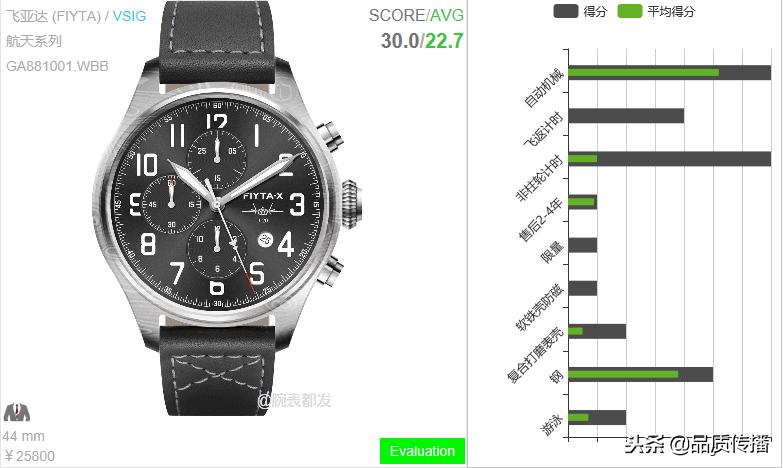
Task: Click the 30.0/22.7 score value
Action: (422, 40)
